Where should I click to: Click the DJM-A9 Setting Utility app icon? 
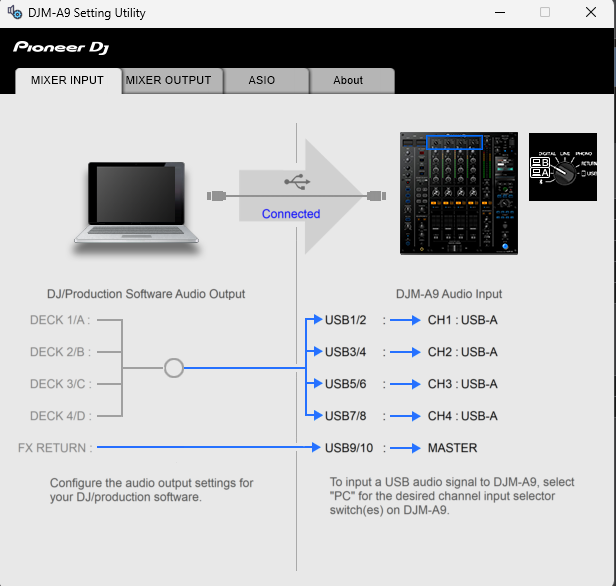(15, 13)
